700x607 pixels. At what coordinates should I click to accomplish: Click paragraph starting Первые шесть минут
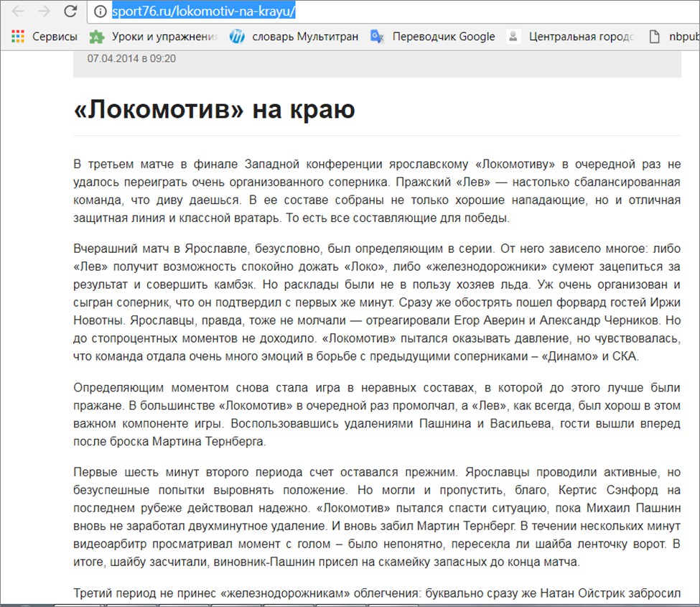pyautogui.click(x=377, y=516)
